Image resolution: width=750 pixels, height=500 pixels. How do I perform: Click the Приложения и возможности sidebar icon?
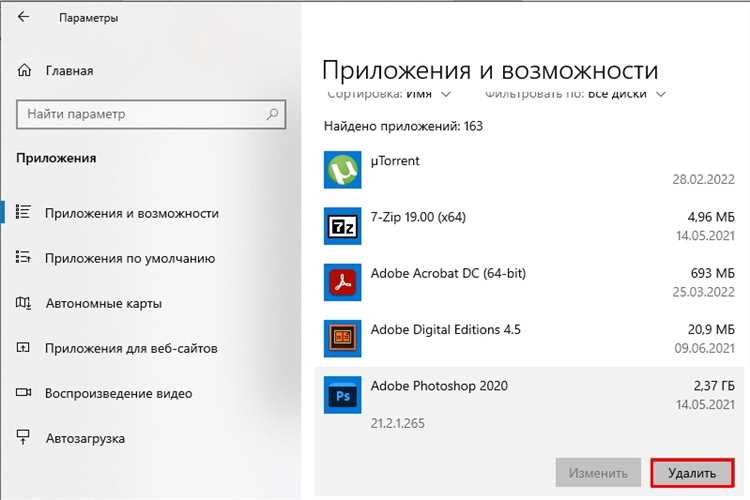[23, 211]
